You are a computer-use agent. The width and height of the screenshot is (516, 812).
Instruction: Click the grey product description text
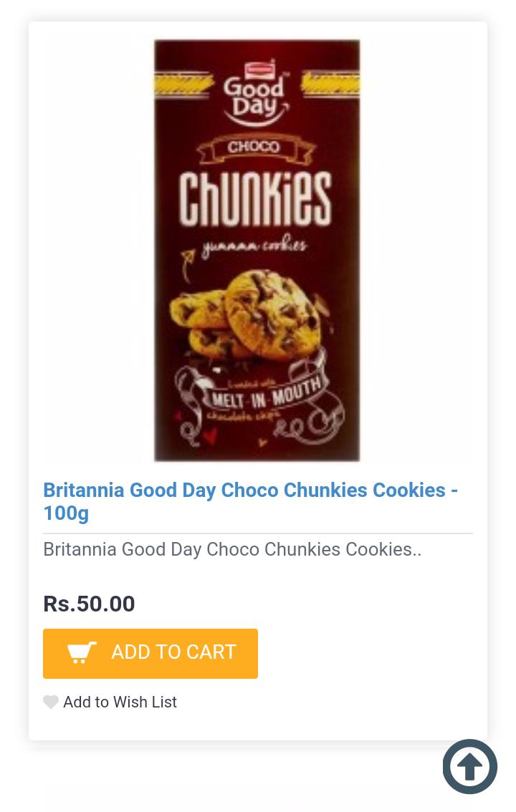point(232,549)
